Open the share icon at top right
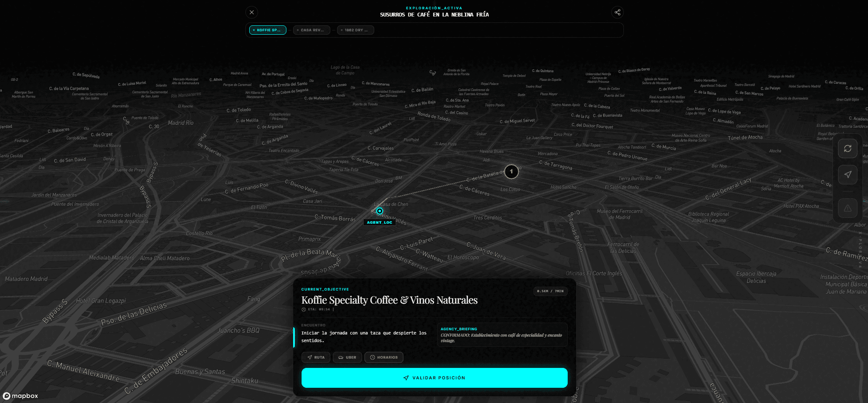This screenshot has width=868, height=403. [618, 12]
